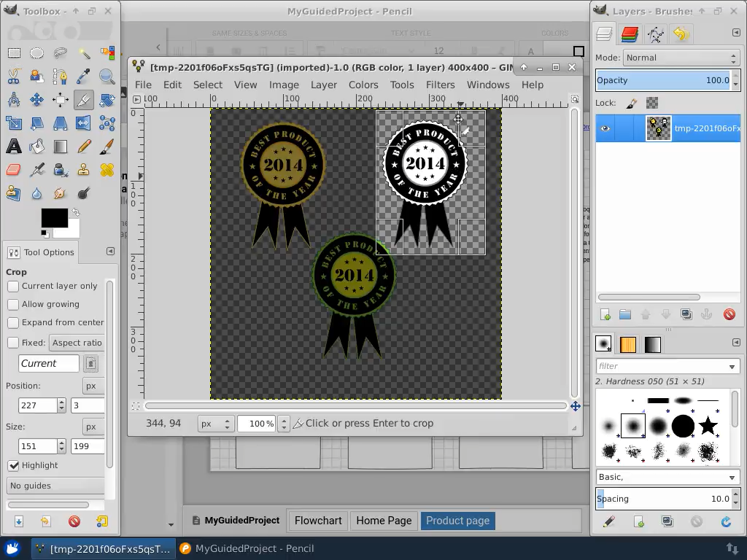Create a new layer in Layers panel
Image resolution: width=747 pixels, height=560 pixels.
point(605,315)
